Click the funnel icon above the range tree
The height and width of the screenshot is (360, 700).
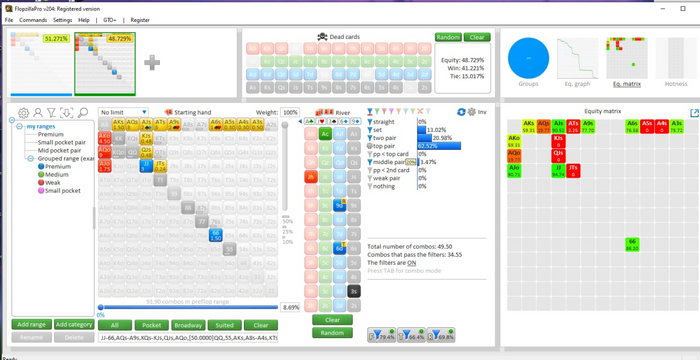(52, 113)
